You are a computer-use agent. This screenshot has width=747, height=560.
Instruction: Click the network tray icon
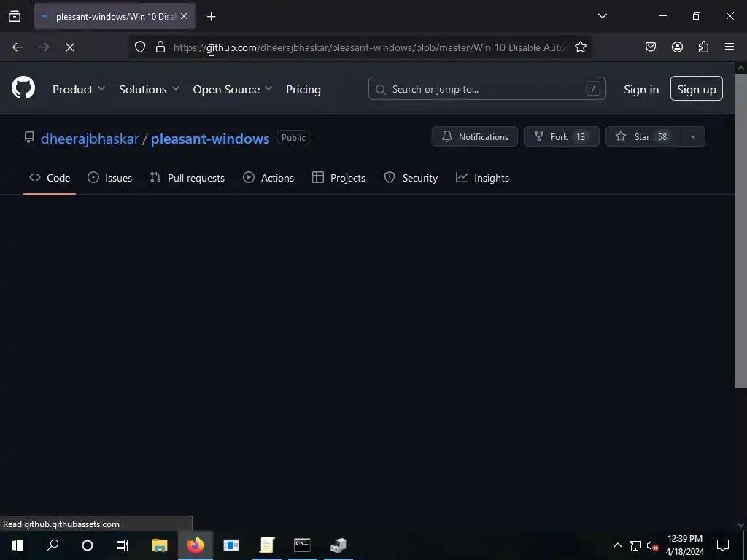(635, 545)
